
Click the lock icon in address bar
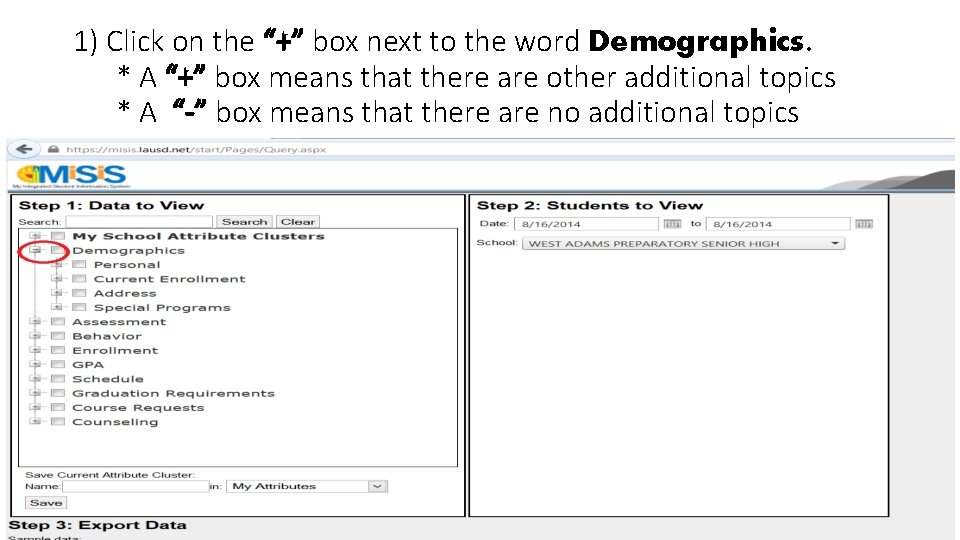[x=53, y=149]
